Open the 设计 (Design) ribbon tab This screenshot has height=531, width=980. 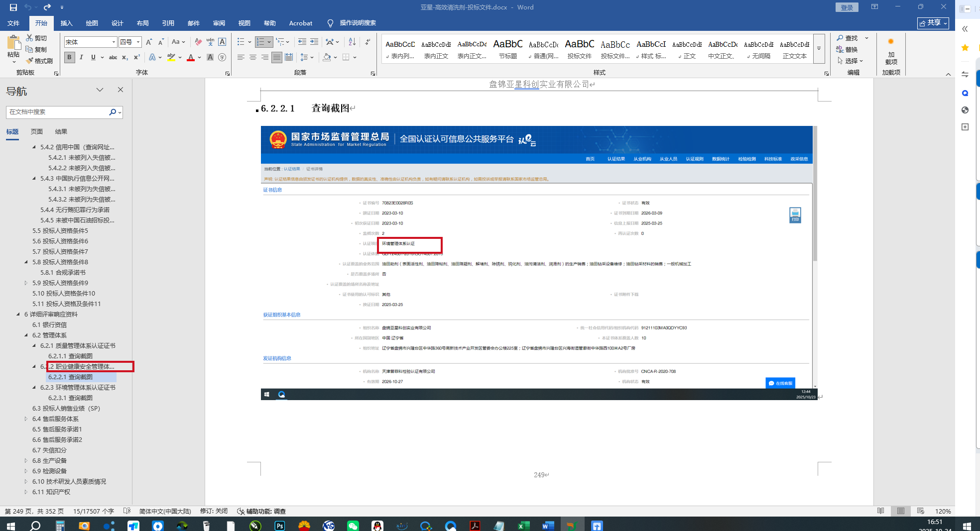coord(117,23)
